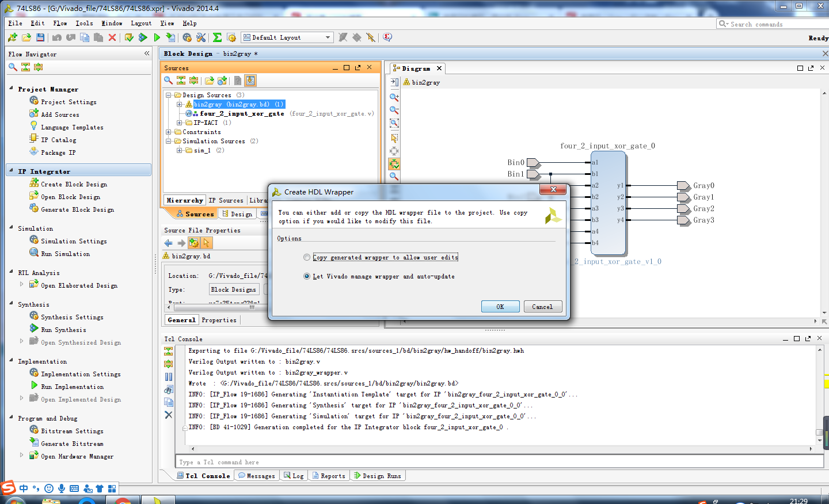
Task: Open Project Settings gear toolbar icon
Action: pos(187,37)
